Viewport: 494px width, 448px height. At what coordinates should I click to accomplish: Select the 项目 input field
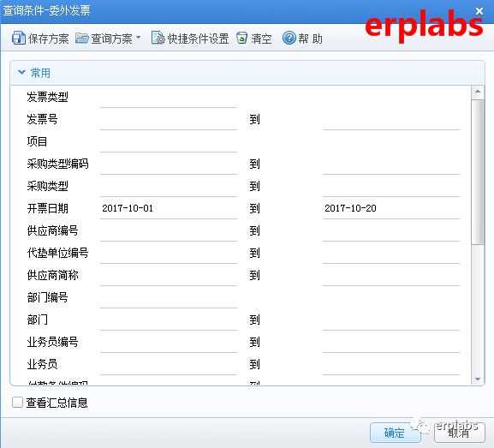tap(169, 141)
